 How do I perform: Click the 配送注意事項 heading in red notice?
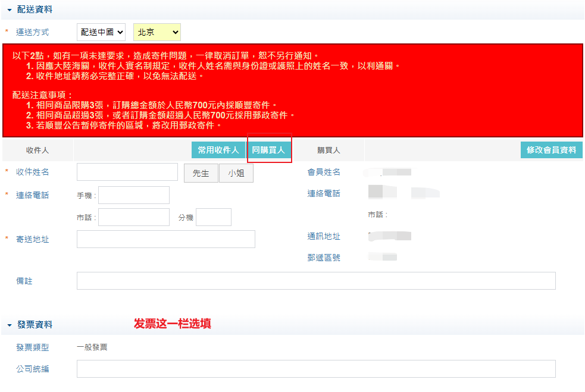click(x=42, y=95)
